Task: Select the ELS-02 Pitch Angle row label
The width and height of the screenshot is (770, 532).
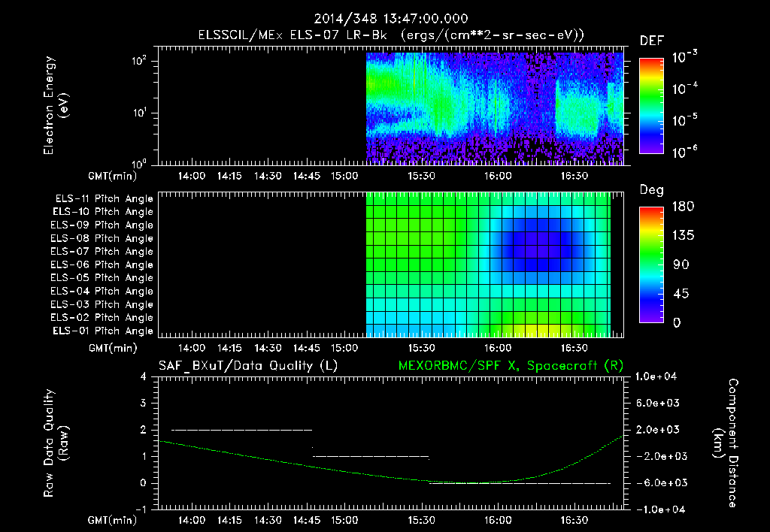Action: pos(102,318)
